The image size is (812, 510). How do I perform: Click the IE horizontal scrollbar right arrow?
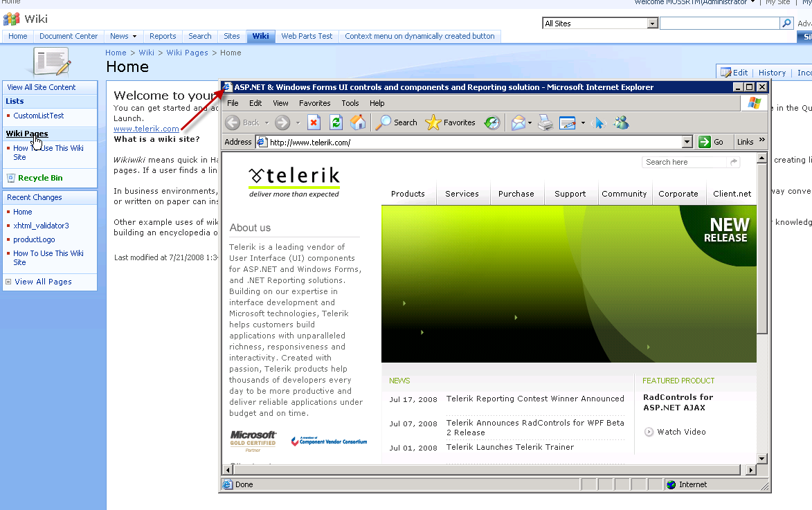(x=751, y=470)
